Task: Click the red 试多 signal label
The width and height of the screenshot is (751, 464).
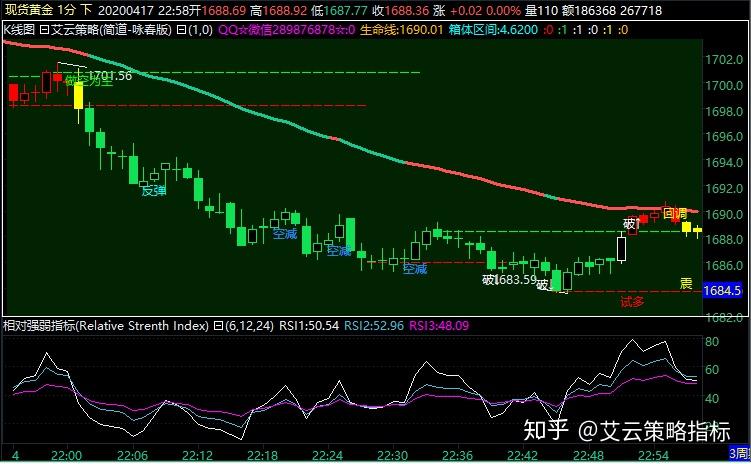Action: (632, 300)
